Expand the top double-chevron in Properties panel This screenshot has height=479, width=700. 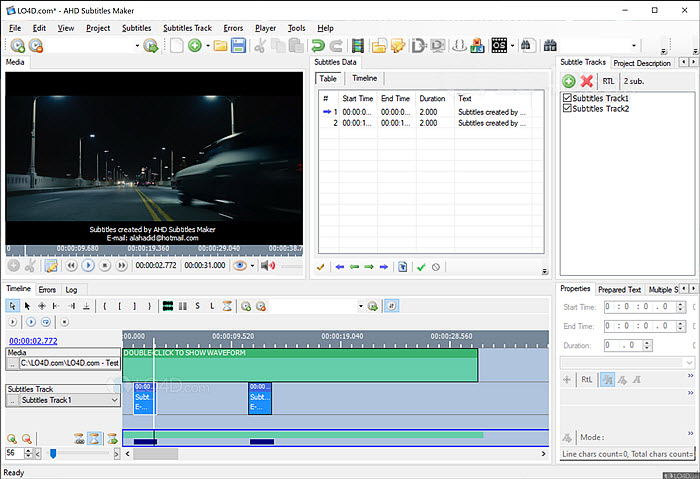tap(690, 376)
